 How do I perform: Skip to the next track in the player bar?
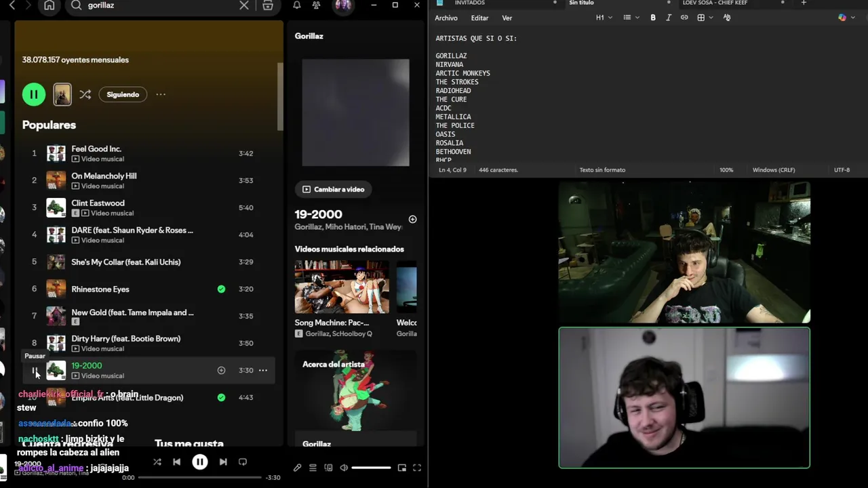223,462
